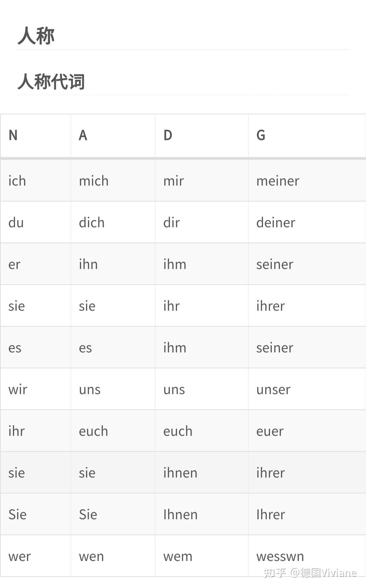Click the capitalized "Ihnen" cell
This screenshot has height=588, width=366.
[180, 514]
